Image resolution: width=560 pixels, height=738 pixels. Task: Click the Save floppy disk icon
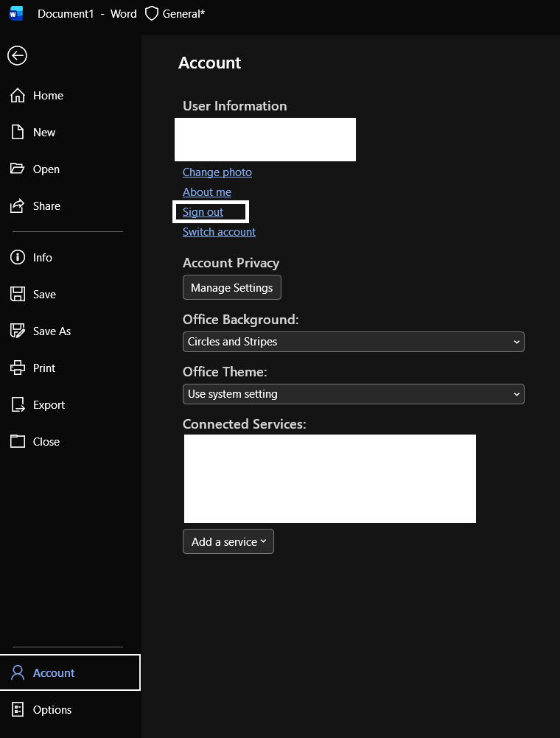click(18, 294)
